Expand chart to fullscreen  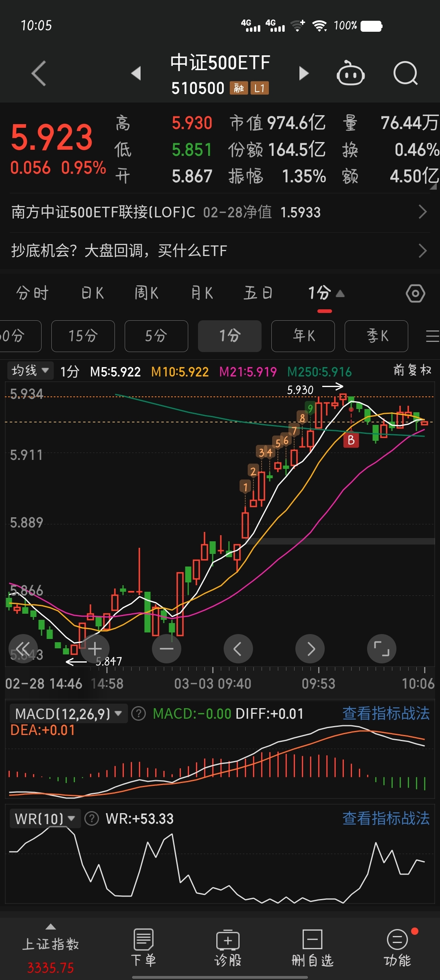pyautogui.click(x=382, y=649)
